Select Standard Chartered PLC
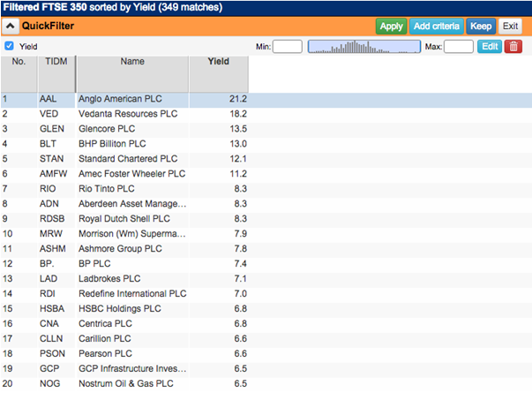Screen dimensions: 532x393 pyautogui.click(x=128, y=159)
